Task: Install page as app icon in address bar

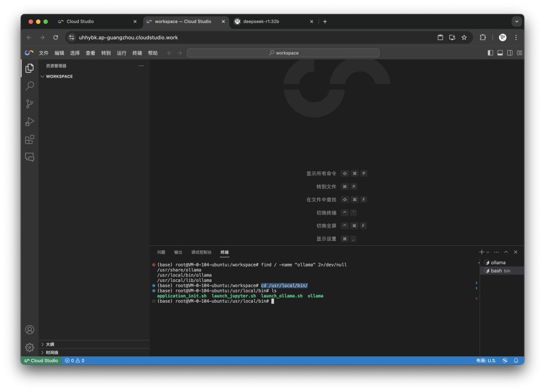Action: 452,38
